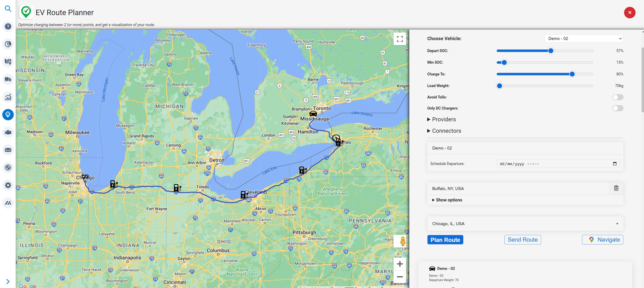Click the charging station marker along Lake Erie
644x288 pixels.
(302, 170)
